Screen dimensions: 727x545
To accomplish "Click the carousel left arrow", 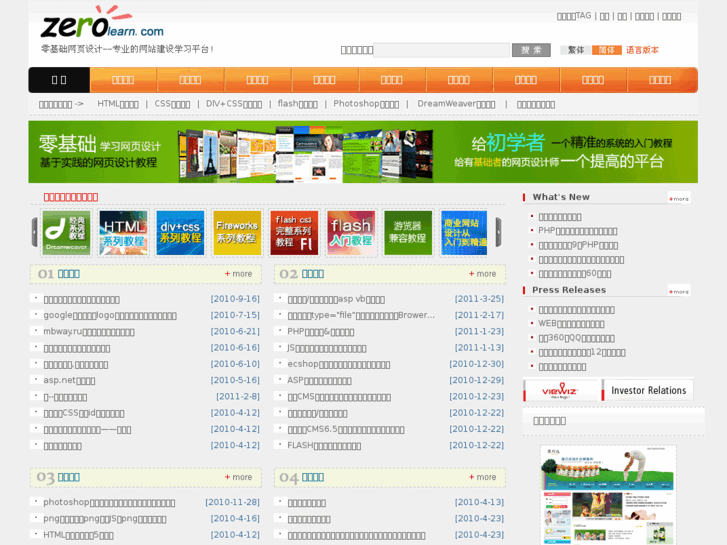I will 34,232.
